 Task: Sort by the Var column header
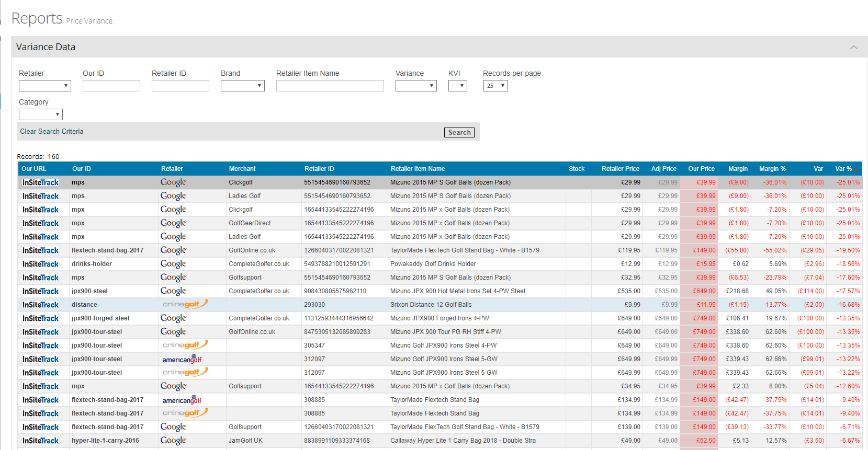819,169
